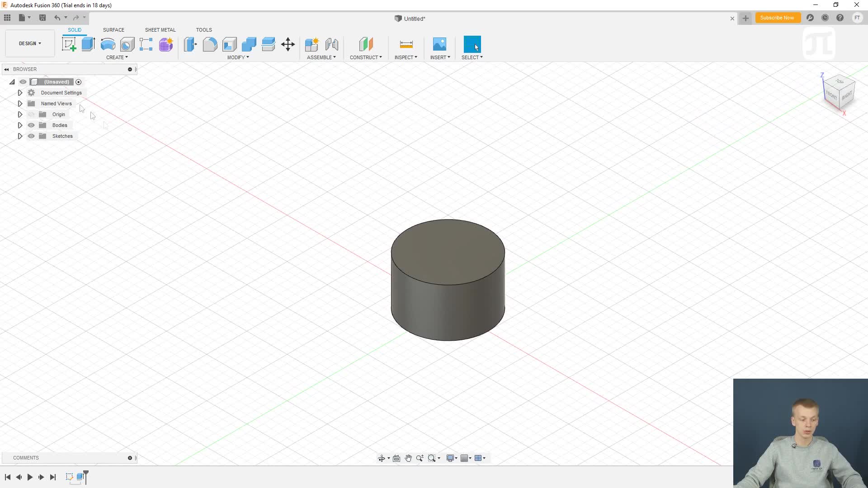Open the MODIFY dropdown menu
The image size is (868, 488).
238,57
